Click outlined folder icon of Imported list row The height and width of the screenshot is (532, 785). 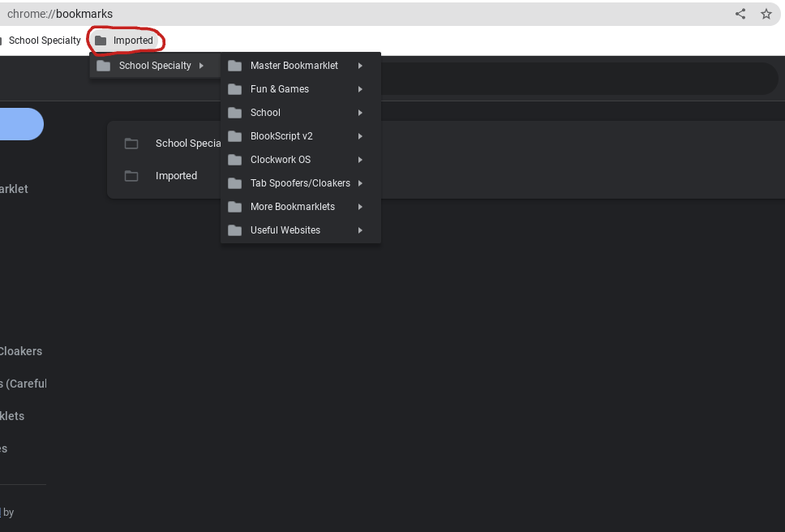point(131,176)
